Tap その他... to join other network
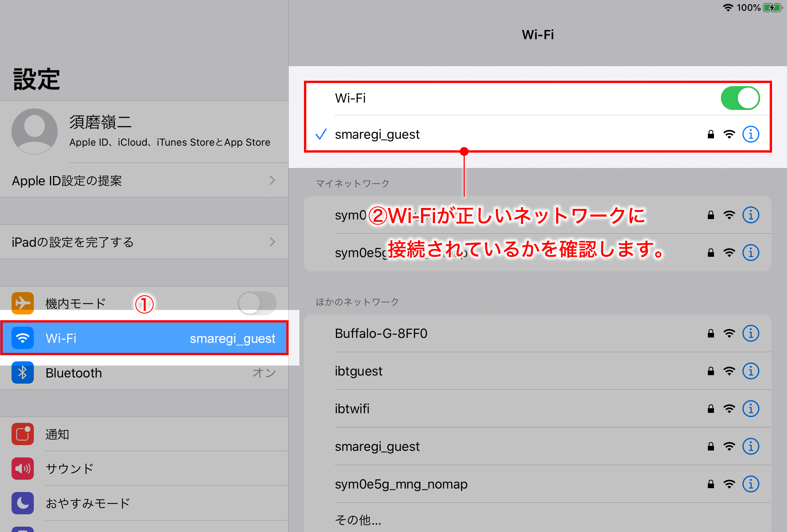Image resolution: width=787 pixels, height=532 pixels. pos(538,518)
